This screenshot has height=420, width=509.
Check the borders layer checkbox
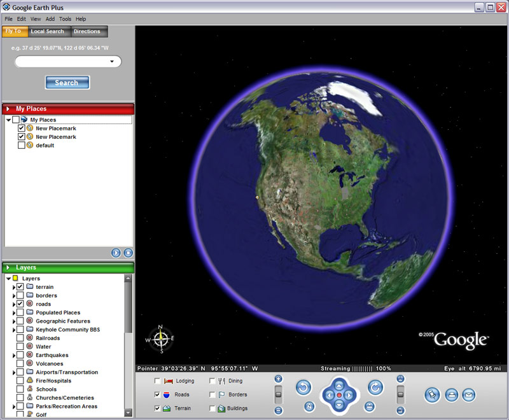click(x=20, y=295)
